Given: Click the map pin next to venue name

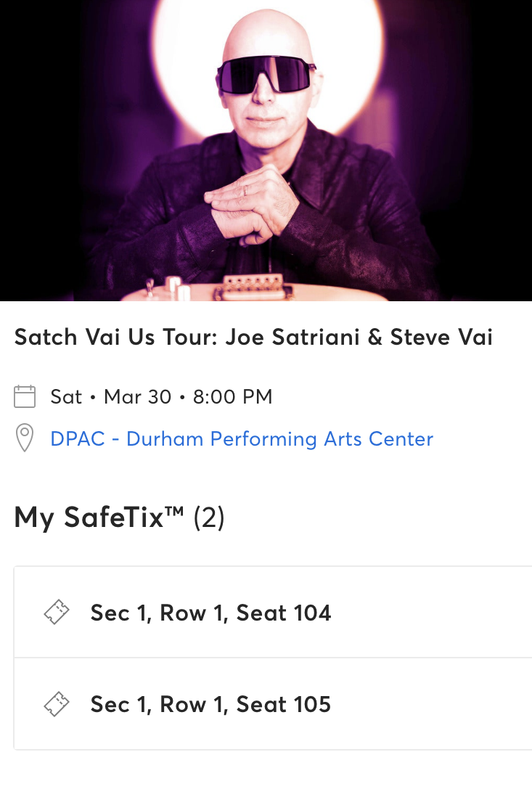Looking at the screenshot, I should [x=25, y=438].
